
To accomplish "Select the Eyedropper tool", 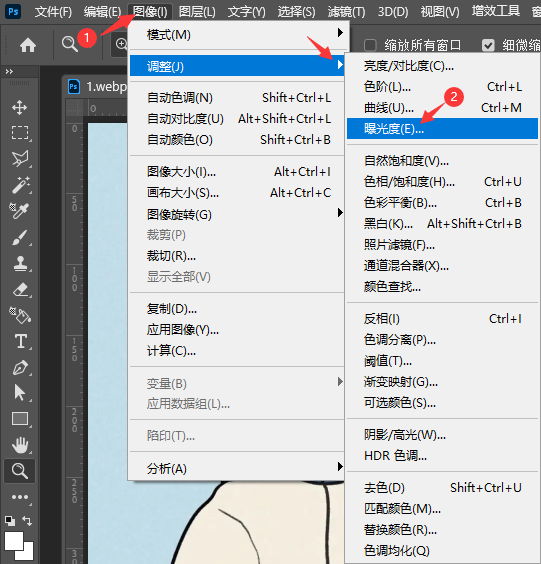I will coord(19,211).
